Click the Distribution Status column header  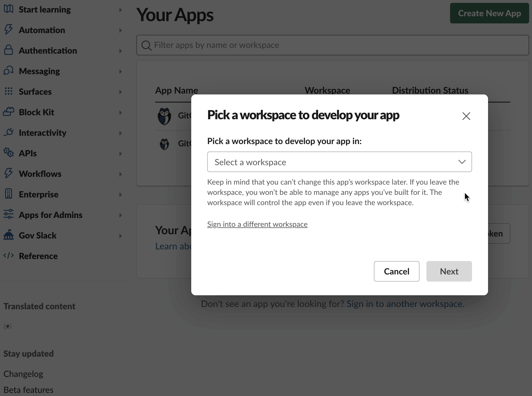(430, 90)
